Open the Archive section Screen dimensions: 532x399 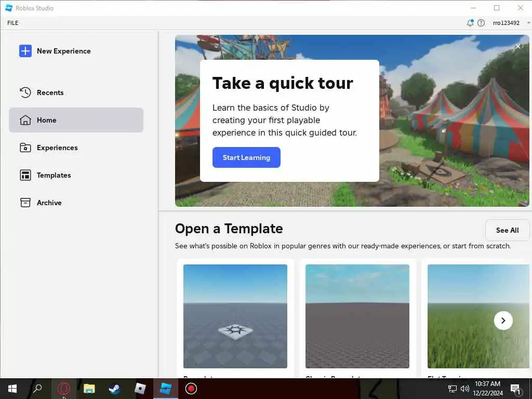(x=76, y=203)
